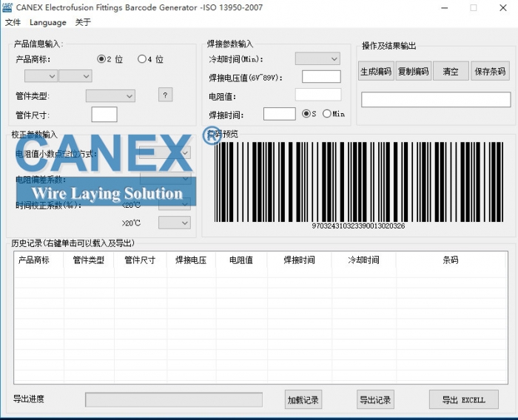Click the 焊接电压 column header
The height and width of the screenshot is (420, 518).
click(191, 260)
